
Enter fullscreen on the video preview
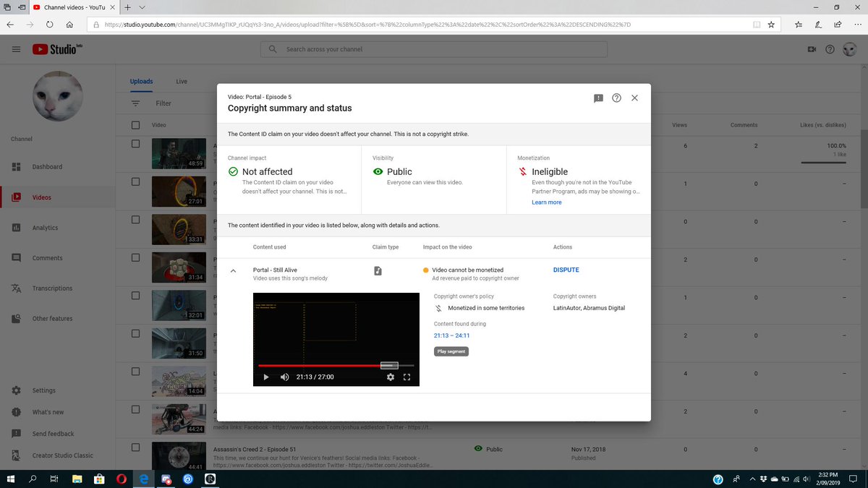click(407, 377)
